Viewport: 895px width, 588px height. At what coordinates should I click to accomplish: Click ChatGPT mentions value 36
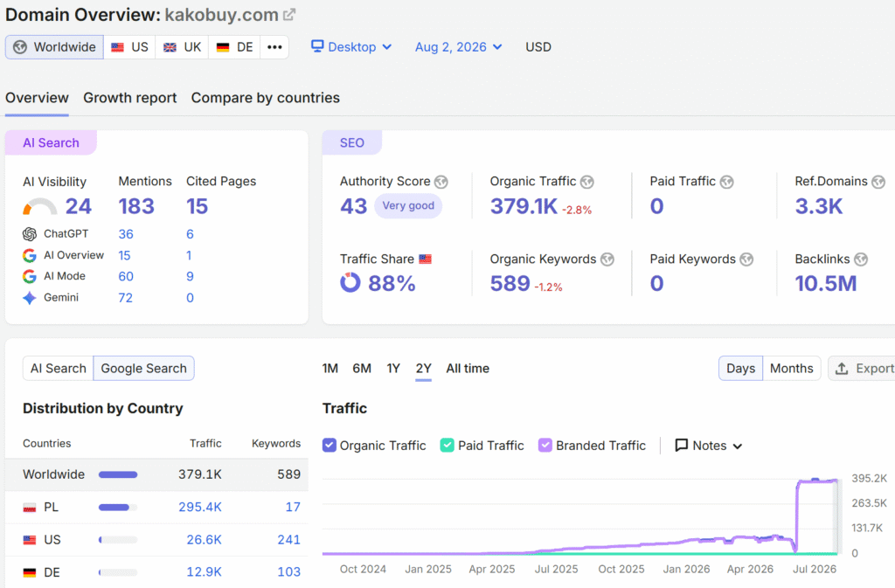coord(126,234)
